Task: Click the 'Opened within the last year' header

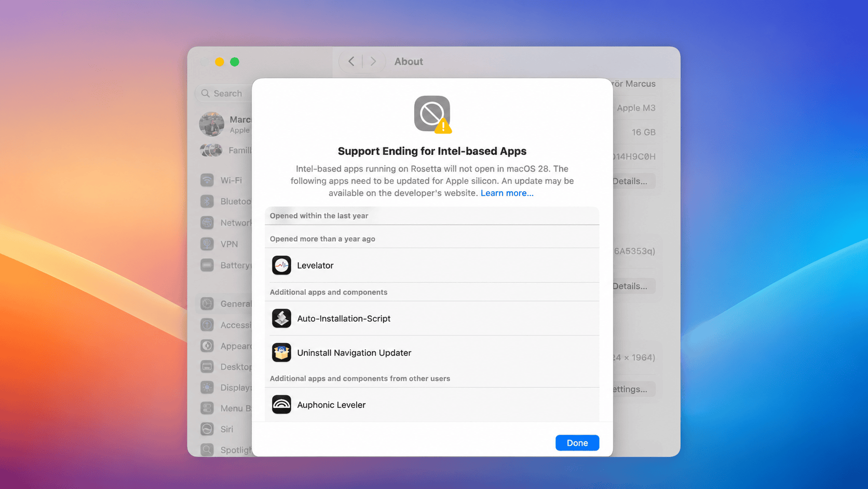Action: [x=319, y=216]
